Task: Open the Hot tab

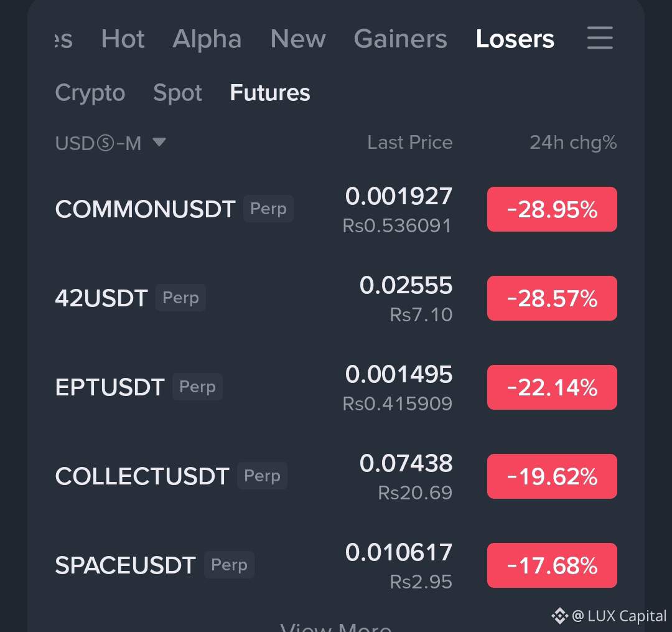Action: pyautogui.click(x=123, y=39)
